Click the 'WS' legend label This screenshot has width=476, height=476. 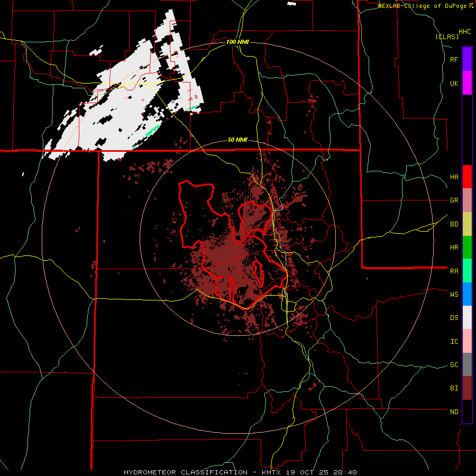454,294
